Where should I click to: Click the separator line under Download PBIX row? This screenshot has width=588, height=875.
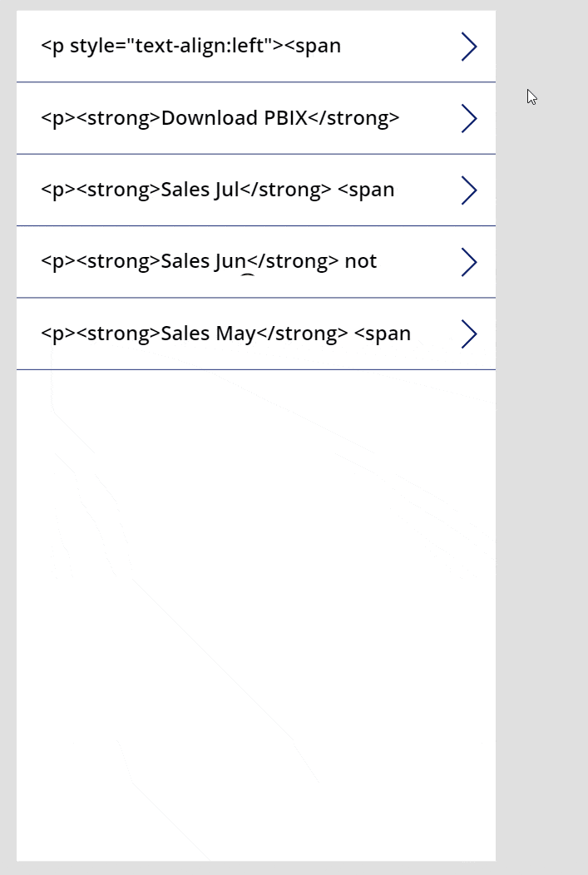(256, 154)
